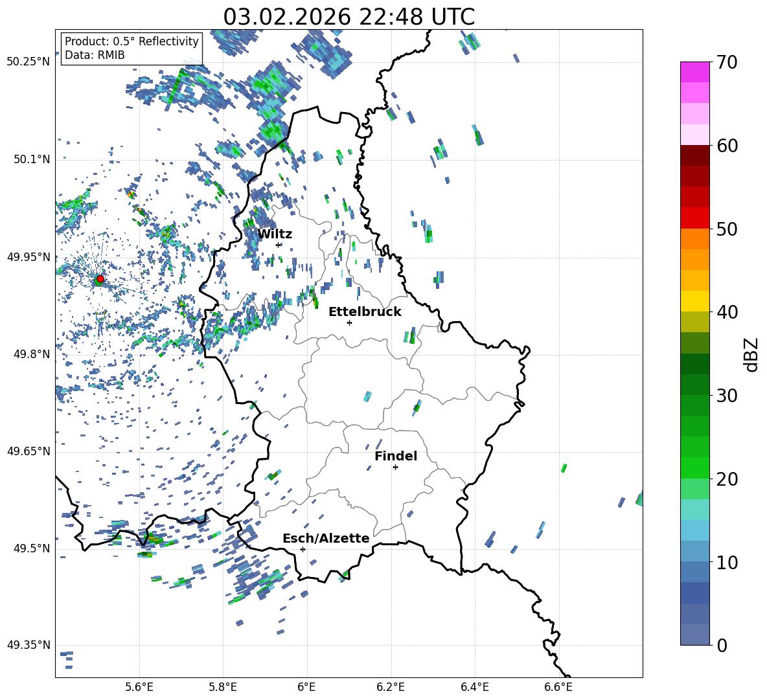Screen dimensions: 767x700
Task: Click the 49.65°N latitude label
Action: pos(29,451)
